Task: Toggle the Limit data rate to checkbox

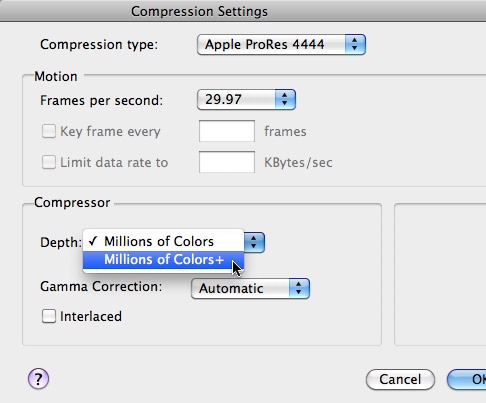Action: [49, 162]
